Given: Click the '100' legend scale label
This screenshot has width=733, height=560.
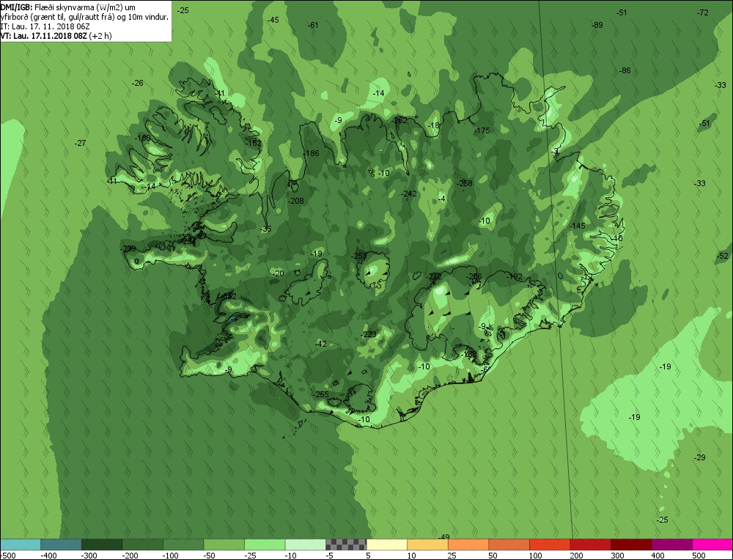Looking at the screenshot, I should click(x=536, y=556).
